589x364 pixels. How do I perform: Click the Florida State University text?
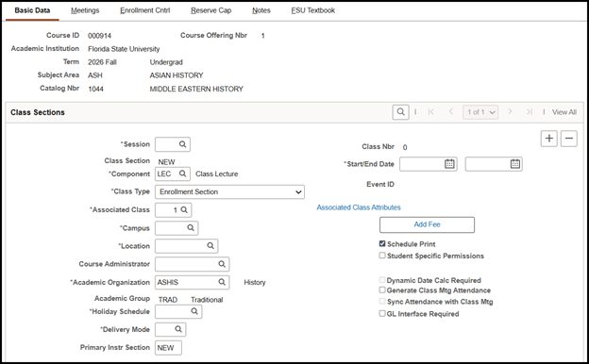click(124, 49)
